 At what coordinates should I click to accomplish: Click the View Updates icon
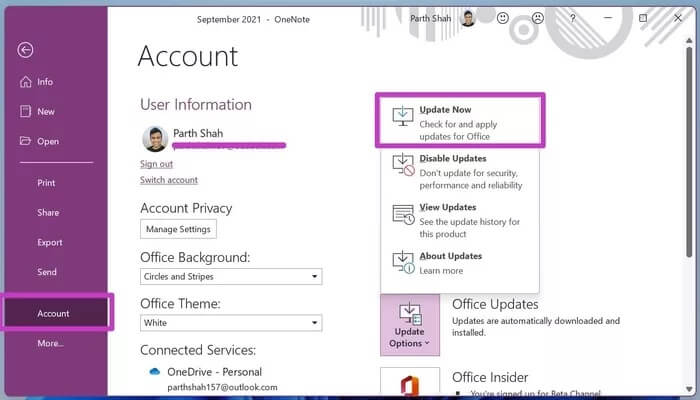click(402, 214)
